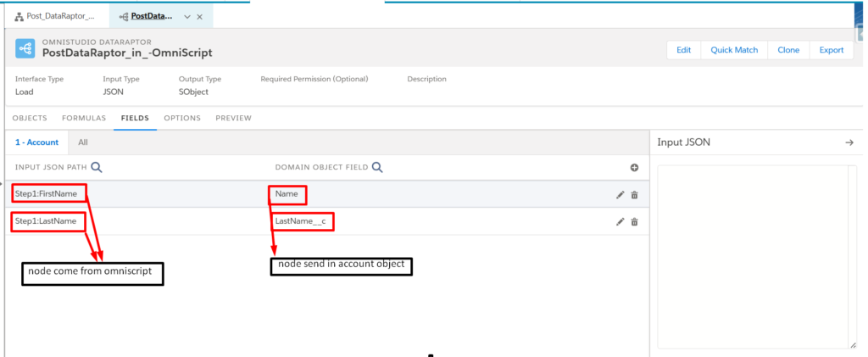Click the DOMAIN OBJECT FIELD column header
The height and width of the screenshot is (357, 868).
pyautogui.click(x=321, y=167)
